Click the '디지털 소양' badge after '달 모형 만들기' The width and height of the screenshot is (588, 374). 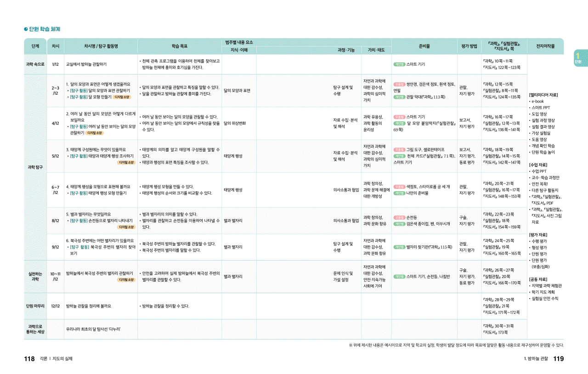coord(122,97)
